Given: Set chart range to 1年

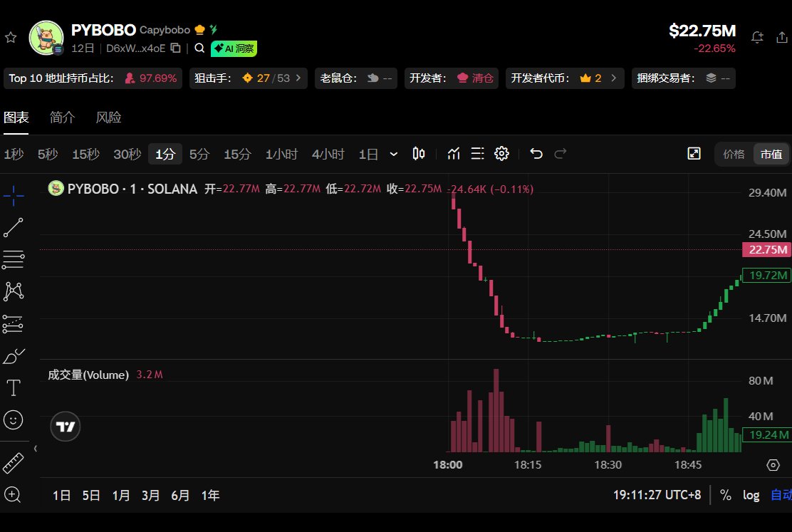Looking at the screenshot, I should [210, 496].
